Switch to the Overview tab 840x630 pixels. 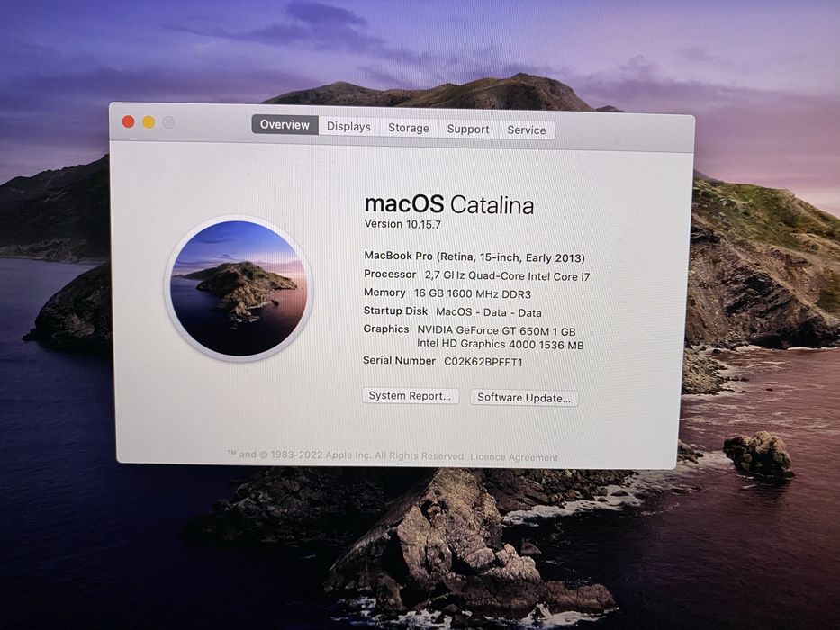click(x=285, y=125)
